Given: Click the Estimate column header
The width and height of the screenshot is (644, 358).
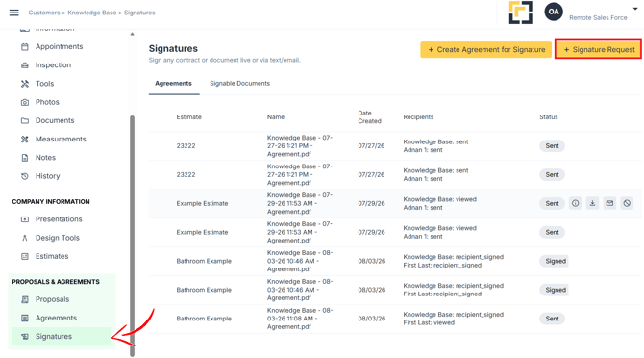Looking at the screenshot, I should (189, 117).
